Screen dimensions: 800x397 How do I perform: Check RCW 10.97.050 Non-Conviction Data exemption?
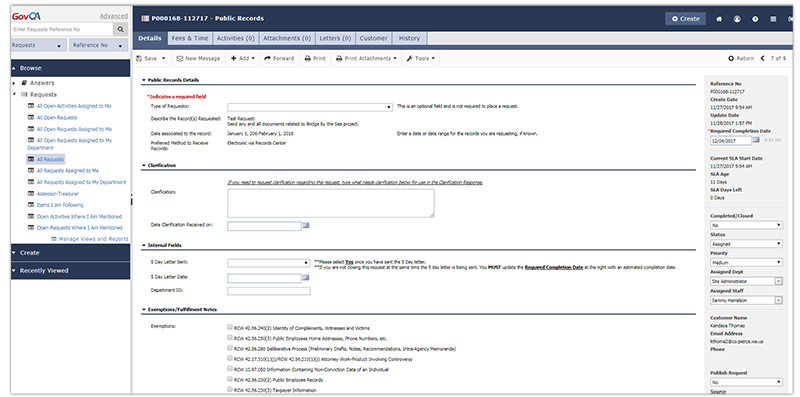point(230,369)
